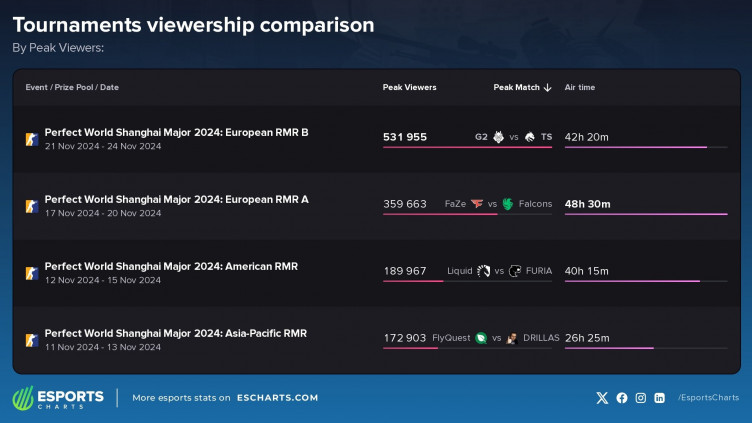This screenshot has height=423, width=752.
Task: Click the DRILLAS team name
Action: click(541, 338)
